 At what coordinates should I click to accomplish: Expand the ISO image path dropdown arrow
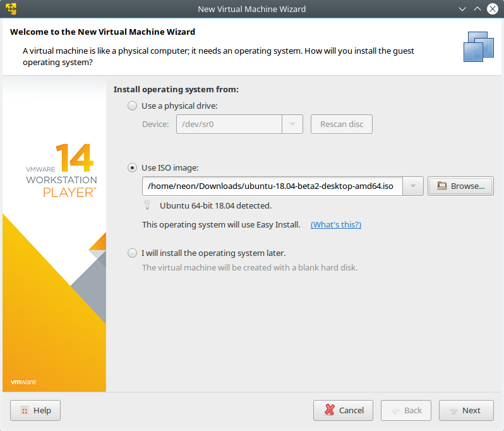[413, 186]
